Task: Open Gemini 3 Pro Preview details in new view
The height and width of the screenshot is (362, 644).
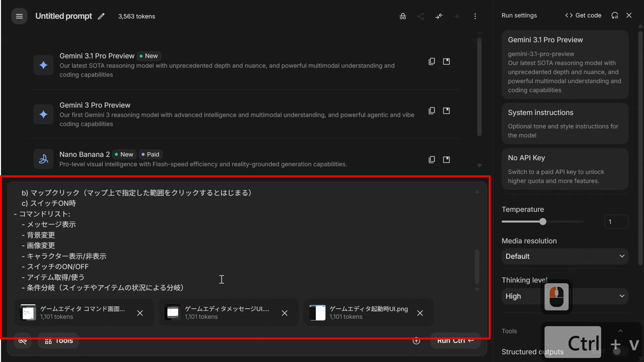Action: tap(446, 111)
